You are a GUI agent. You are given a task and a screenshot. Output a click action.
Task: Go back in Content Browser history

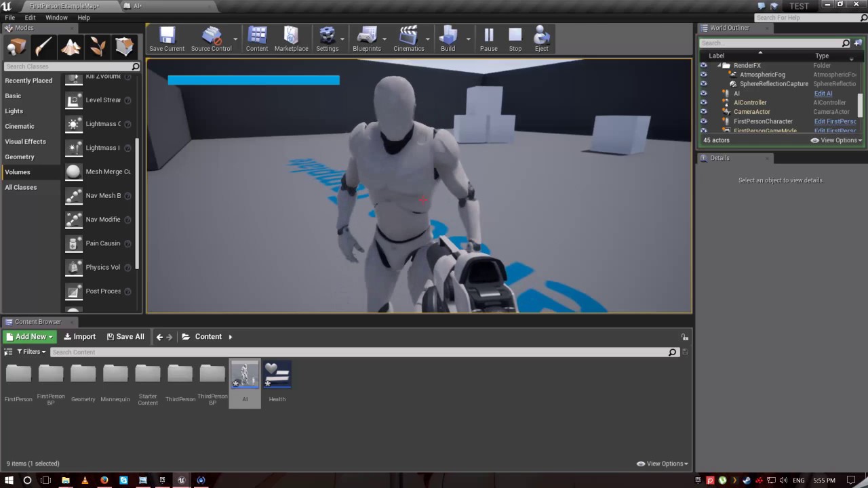(159, 337)
